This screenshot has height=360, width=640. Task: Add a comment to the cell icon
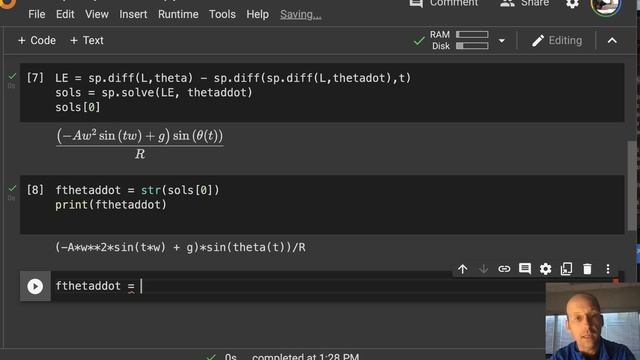pyautogui.click(x=525, y=269)
